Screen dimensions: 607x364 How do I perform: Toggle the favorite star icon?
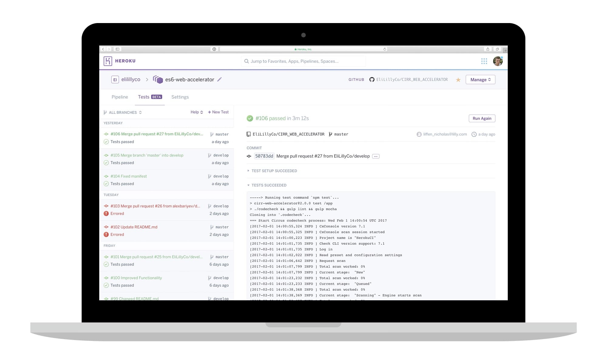pos(458,80)
